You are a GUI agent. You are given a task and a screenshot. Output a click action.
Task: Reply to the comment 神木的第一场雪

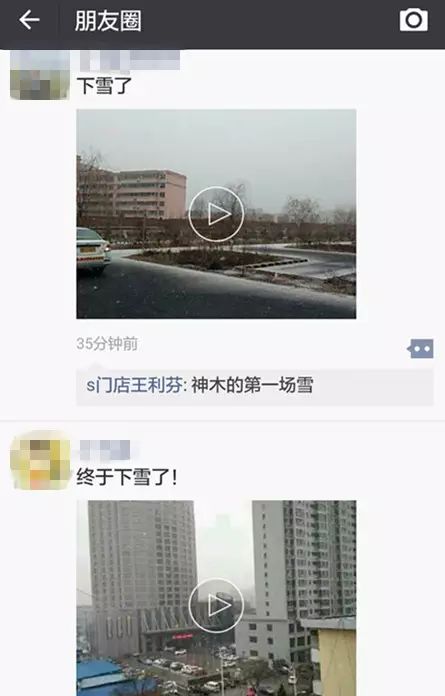click(252, 385)
